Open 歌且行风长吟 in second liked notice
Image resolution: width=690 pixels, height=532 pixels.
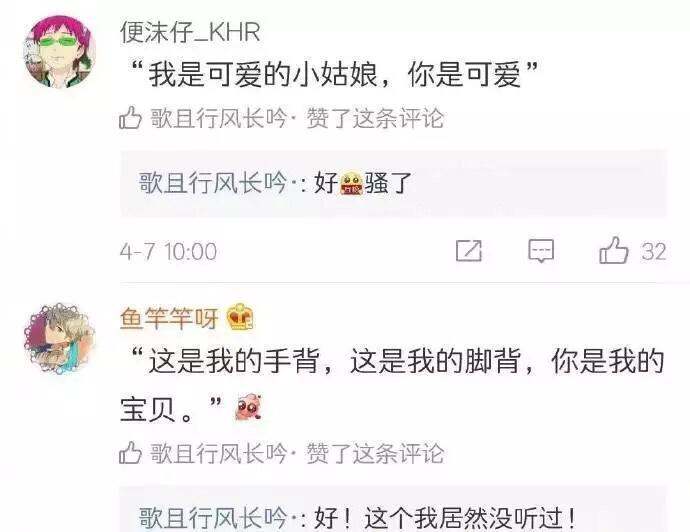218,453
